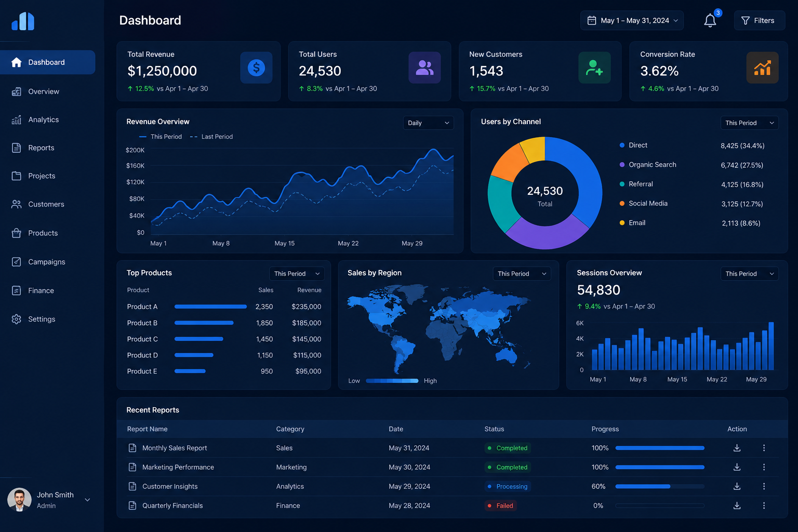Click the Quarterly Financials document icon

point(132,506)
